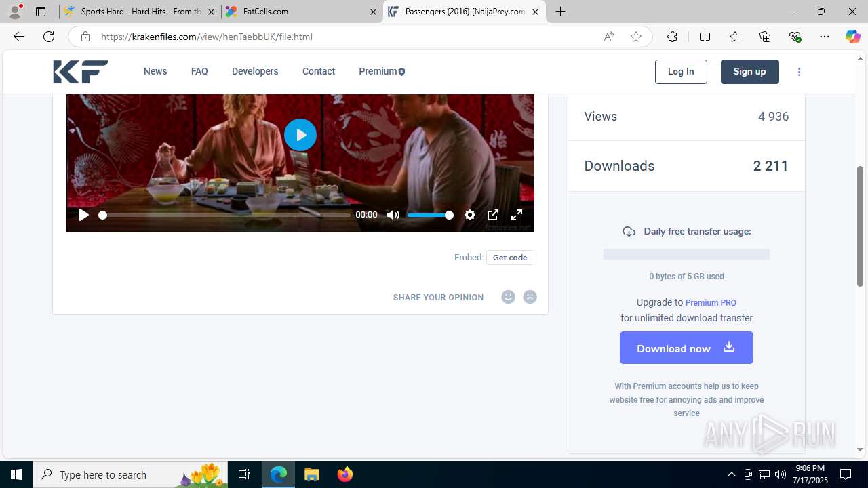Click the happy smiley opinion icon

tap(508, 297)
